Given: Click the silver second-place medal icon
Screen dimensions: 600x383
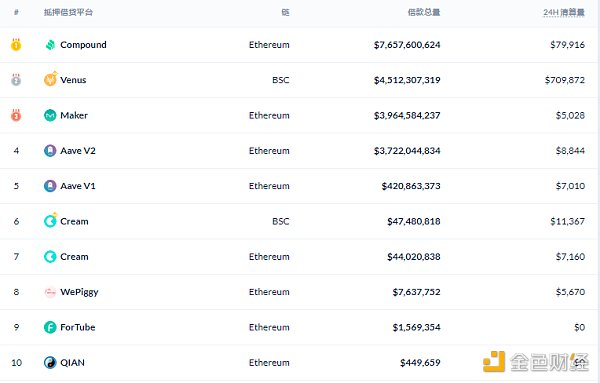Looking at the screenshot, I should point(16,80).
